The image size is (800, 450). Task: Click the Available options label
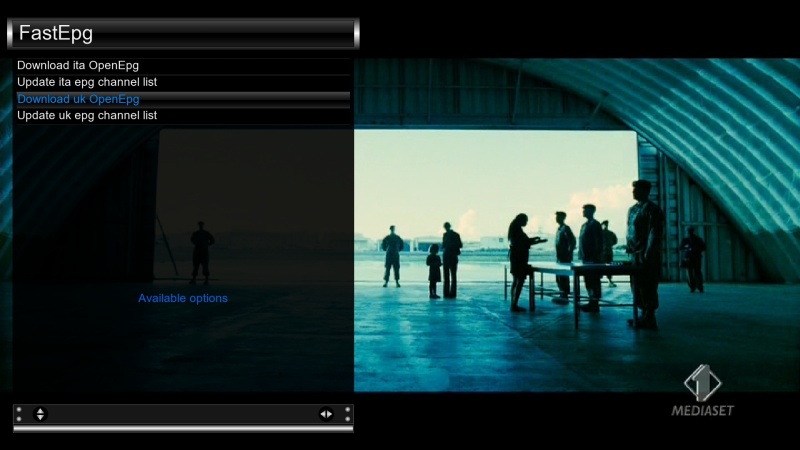(x=183, y=298)
